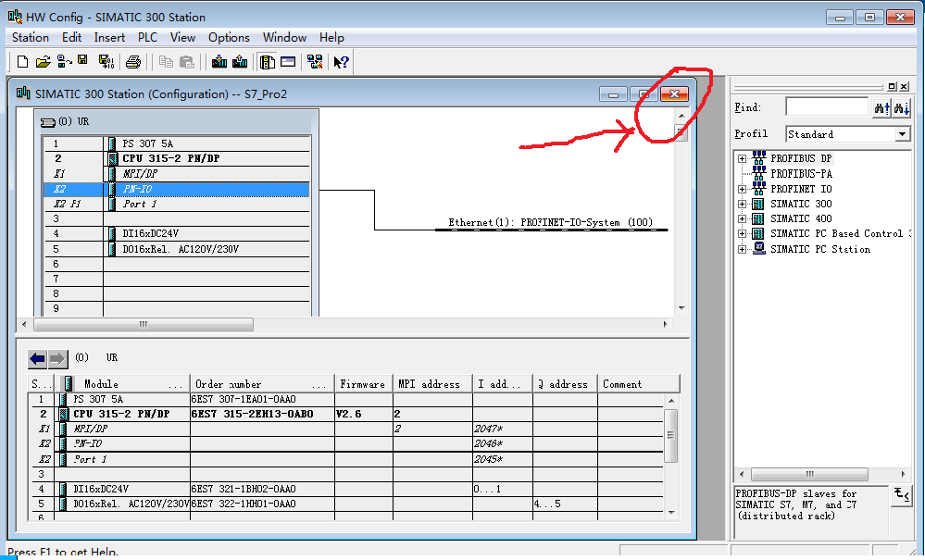This screenshot has width=925, height=560.
Task: Select the Configure Network toolbar icon
Action: (x=315, y=62)
